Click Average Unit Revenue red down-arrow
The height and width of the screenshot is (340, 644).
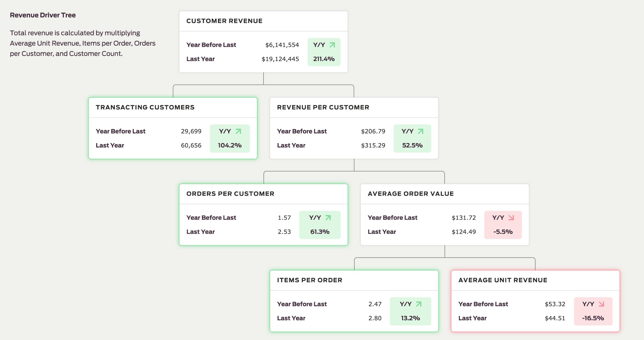pyautogui.click(x=601, y=304)
